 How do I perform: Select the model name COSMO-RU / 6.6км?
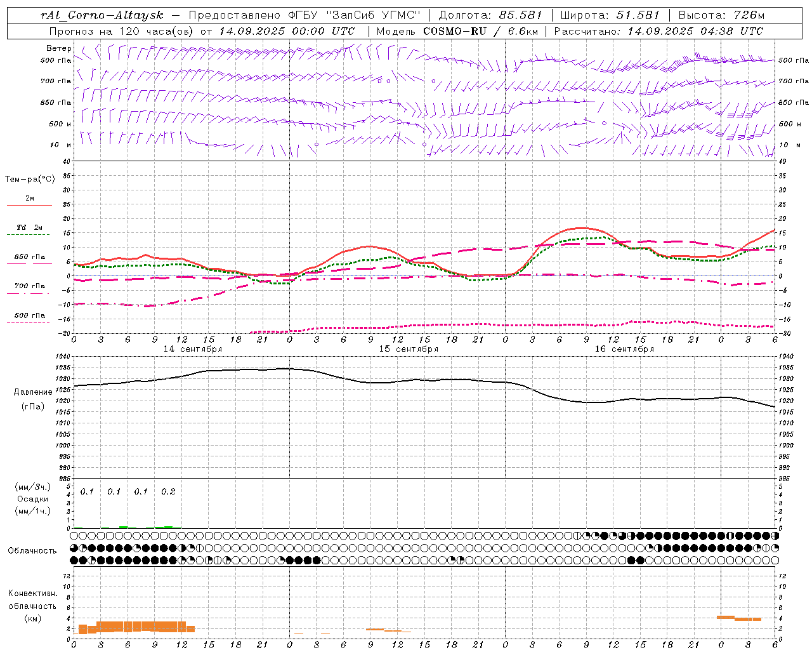click(480, 31)
